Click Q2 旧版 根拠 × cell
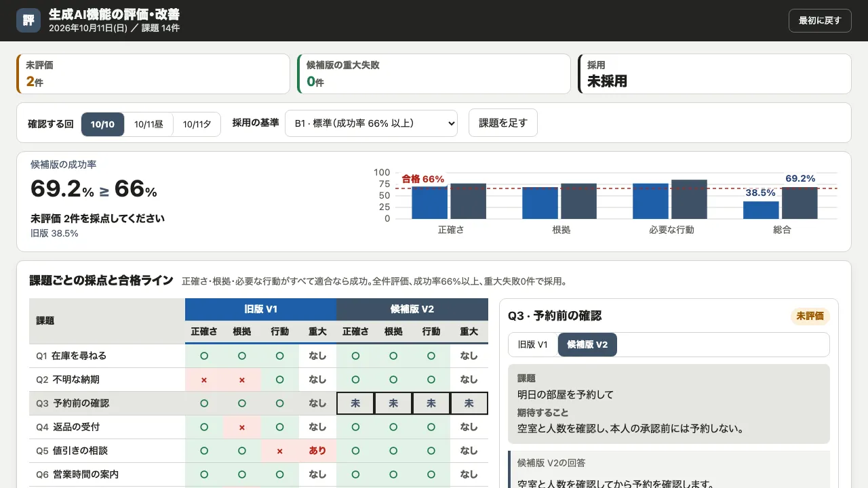 click(x=242, y=380)
